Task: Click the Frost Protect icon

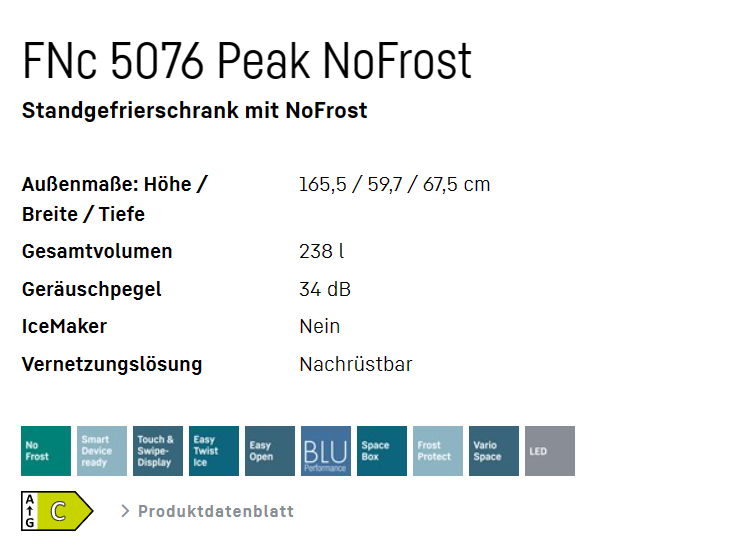Action: (x=438, y=451)
